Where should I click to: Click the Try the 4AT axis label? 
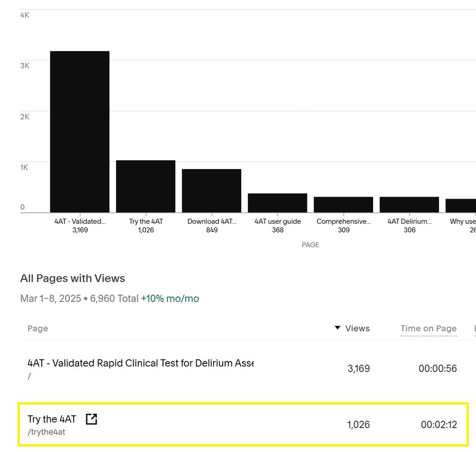click(146, 221)
